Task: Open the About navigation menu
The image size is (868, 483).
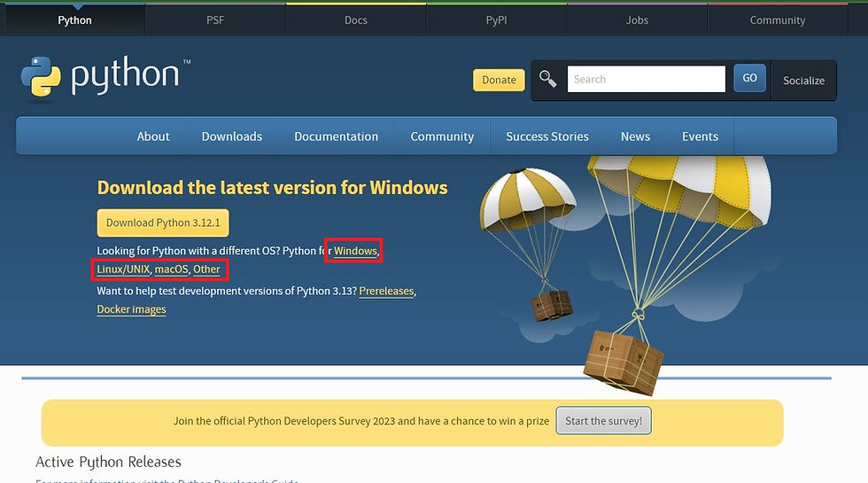Action: (153, 136)
